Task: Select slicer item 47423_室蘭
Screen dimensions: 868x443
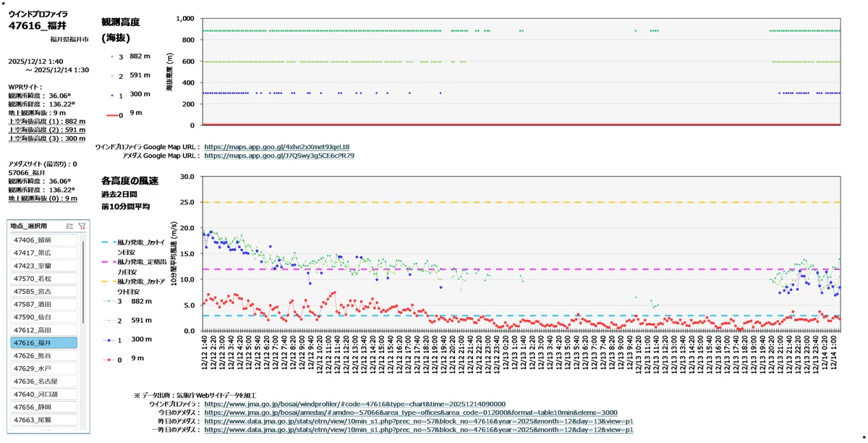Action: point(43,266)
